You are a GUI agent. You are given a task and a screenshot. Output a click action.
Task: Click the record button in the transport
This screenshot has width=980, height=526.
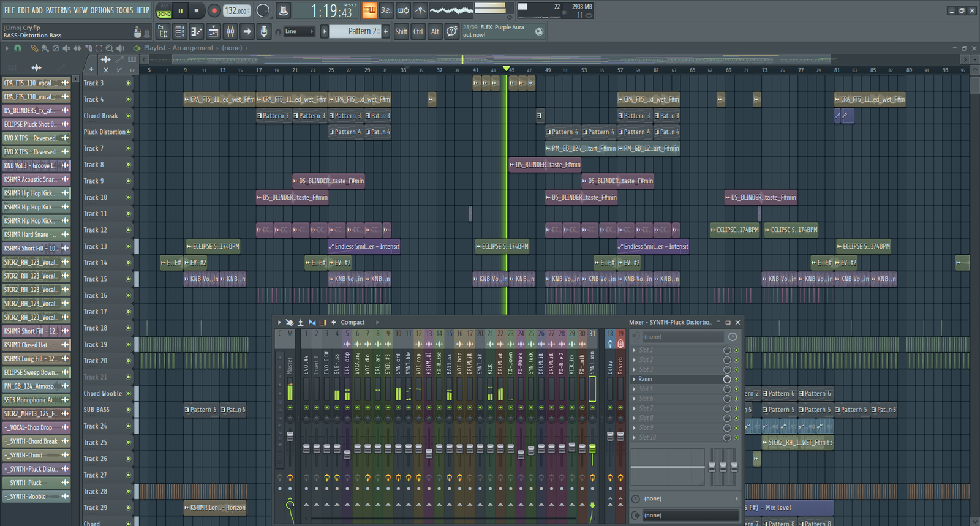pyautogui.click(x=214, y=10)
